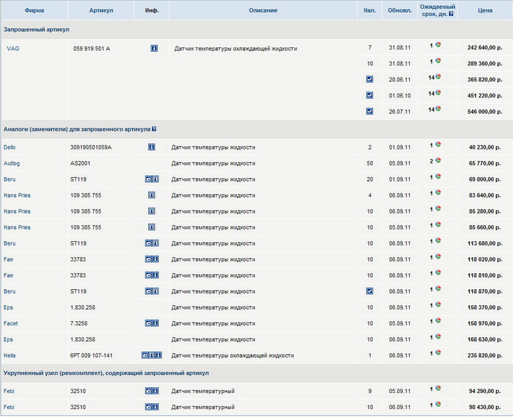The height and width of the screenshot is (420, 513).
Task: Click info icon in Facet 7.3258 row
Action: 155,324
